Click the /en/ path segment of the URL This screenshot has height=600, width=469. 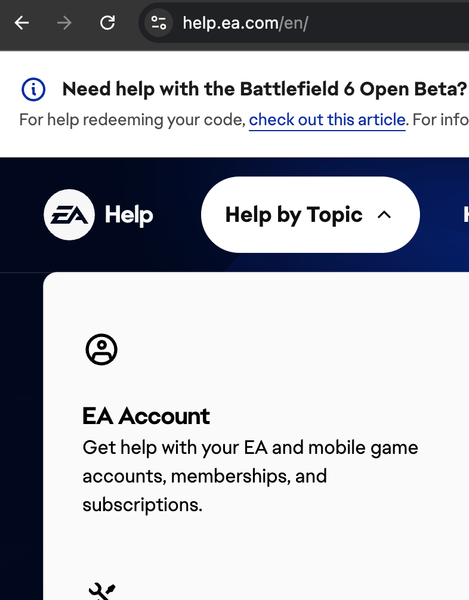(x=293, y=23)
